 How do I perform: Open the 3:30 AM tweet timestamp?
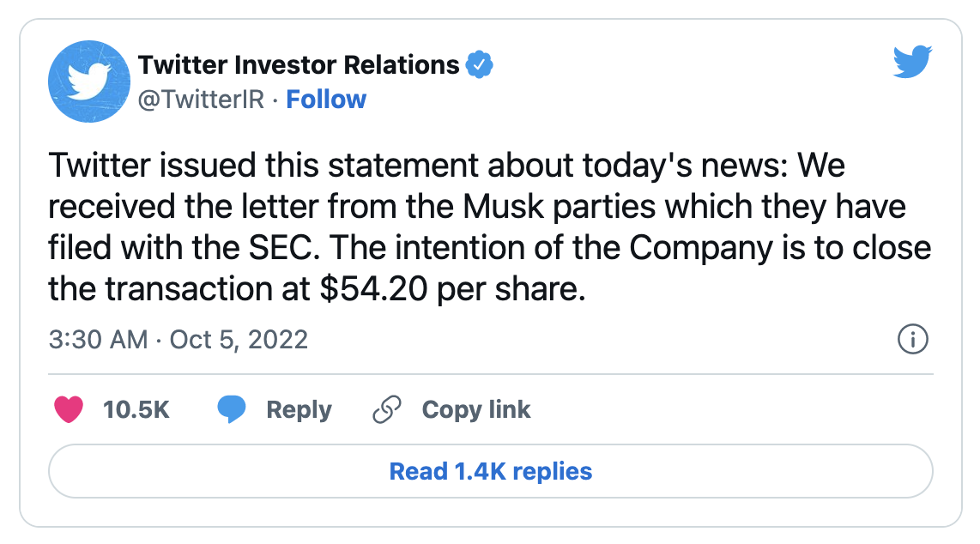point(98,340)
